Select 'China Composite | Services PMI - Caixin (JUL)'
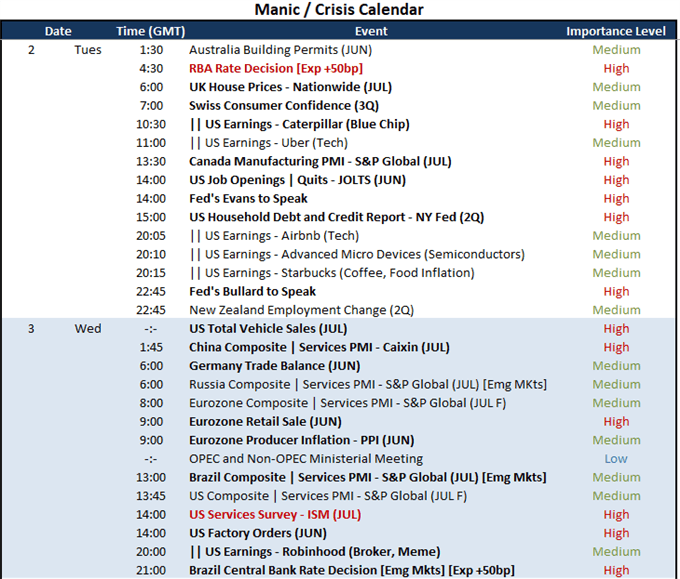The height and width of the screenshot is (579, 680). click(319, 347)
